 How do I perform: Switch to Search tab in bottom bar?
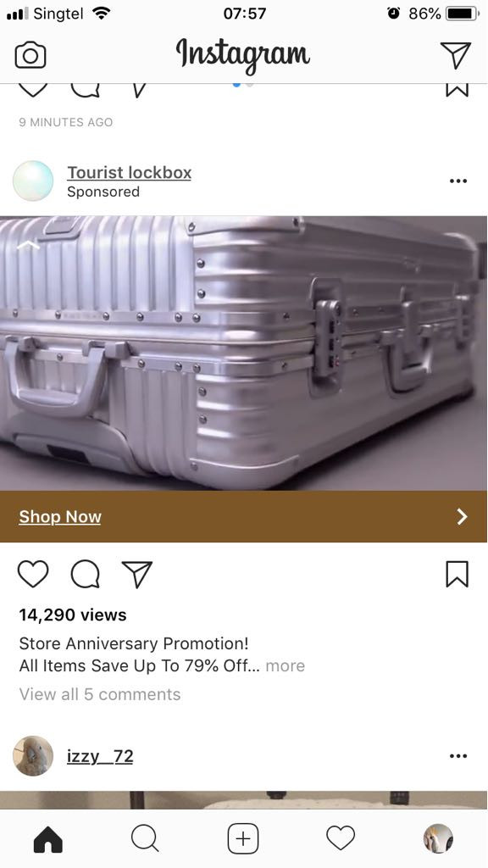(x=145, y=838)
